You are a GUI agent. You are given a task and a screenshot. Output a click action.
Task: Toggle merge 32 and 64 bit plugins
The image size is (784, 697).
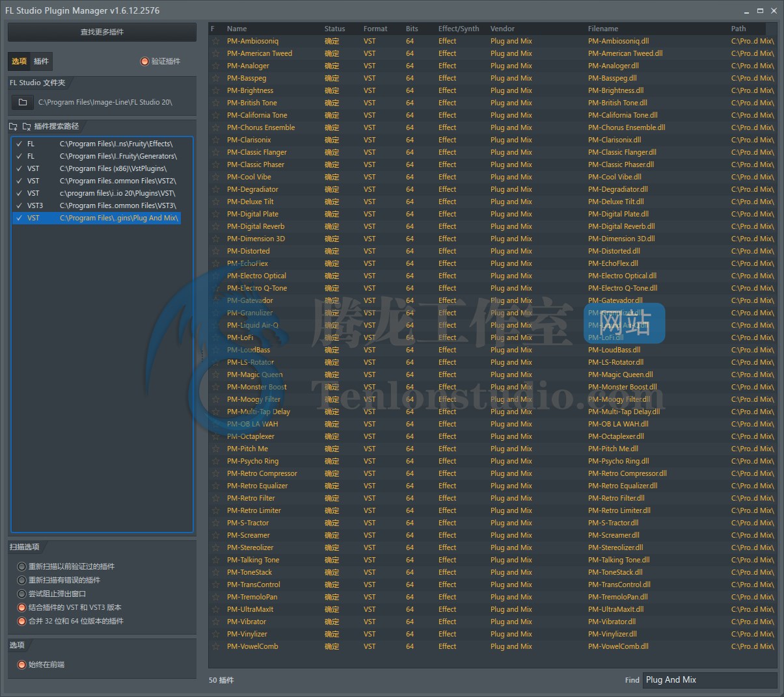(x=21, y=621)
